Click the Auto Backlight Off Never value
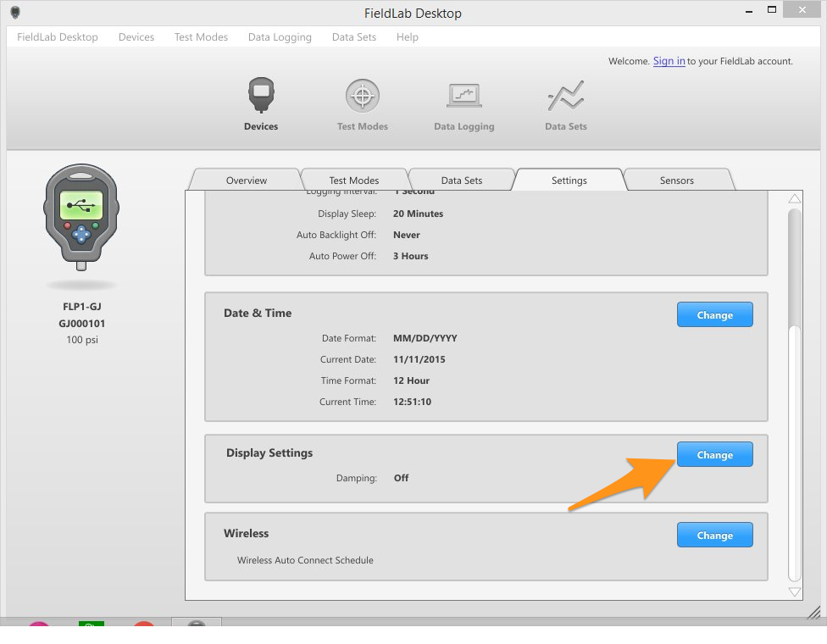The width and height of the screenshot is (827, 644). point(406,235)
